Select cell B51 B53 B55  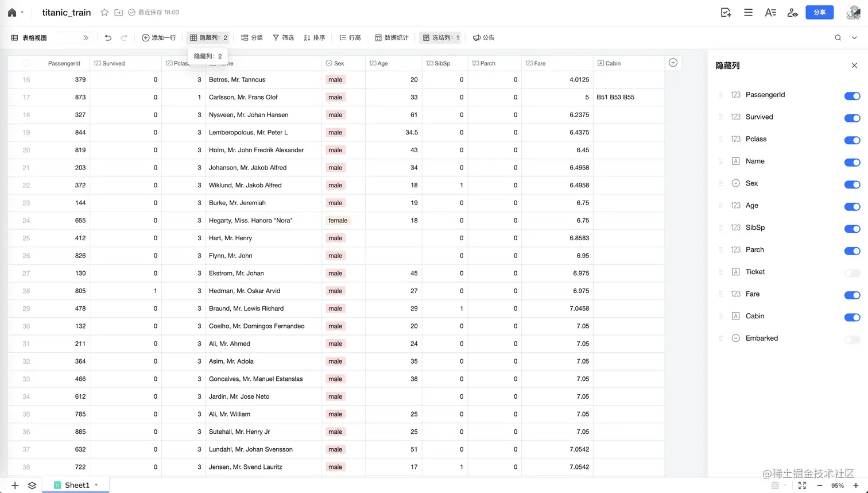[629, 97]
